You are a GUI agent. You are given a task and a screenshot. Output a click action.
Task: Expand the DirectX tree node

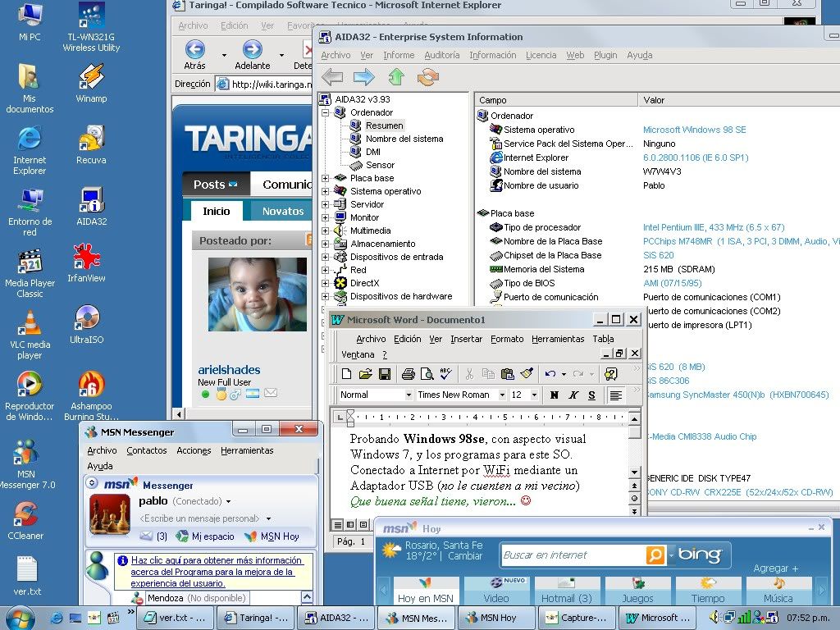click(x=325, y=283)
